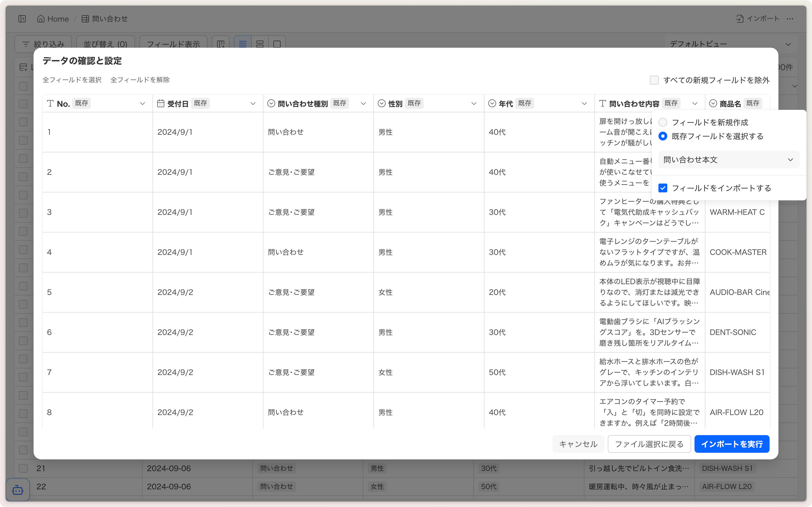Check すべての新規フィールドを除外 checkbox
Screen dimensions: 812x507
coord(654,80)
